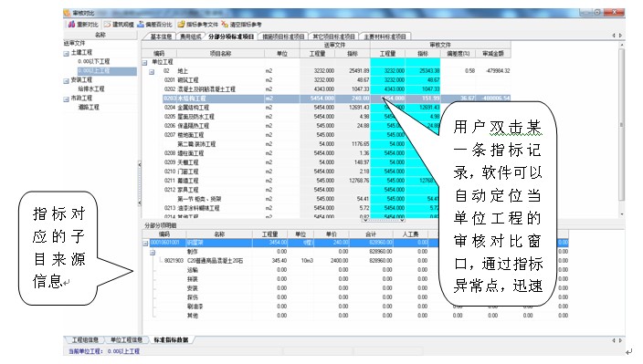Switch to the 基本信息 tab

[x=161, y=36]
